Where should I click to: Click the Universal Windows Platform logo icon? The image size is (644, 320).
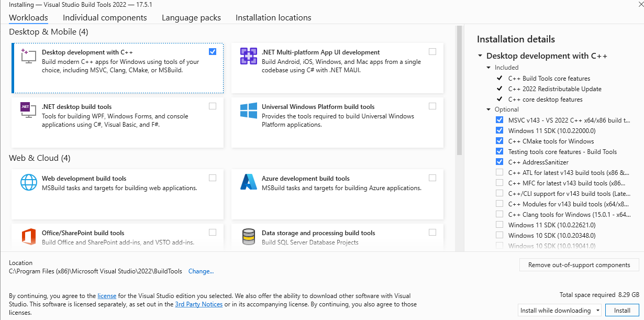coord(248,111)
